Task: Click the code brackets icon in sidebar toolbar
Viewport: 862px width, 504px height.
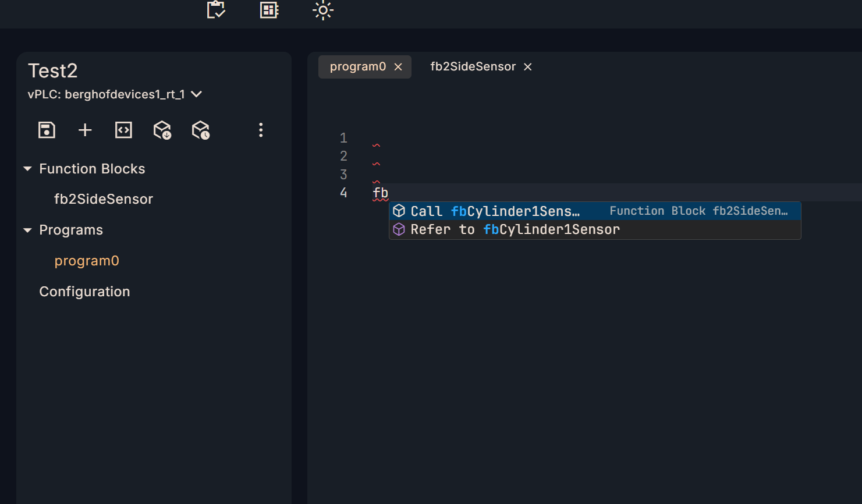Action: pyautogui.click(x=123, y=130)
